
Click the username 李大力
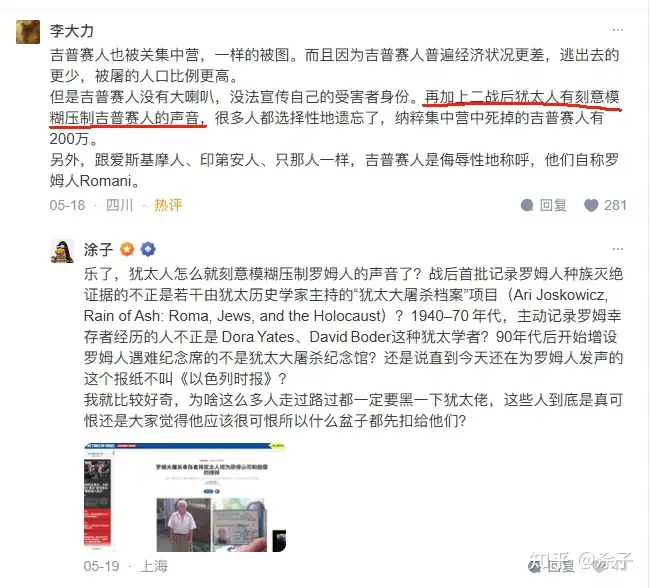pyautogui.click(x=72, y=31)
